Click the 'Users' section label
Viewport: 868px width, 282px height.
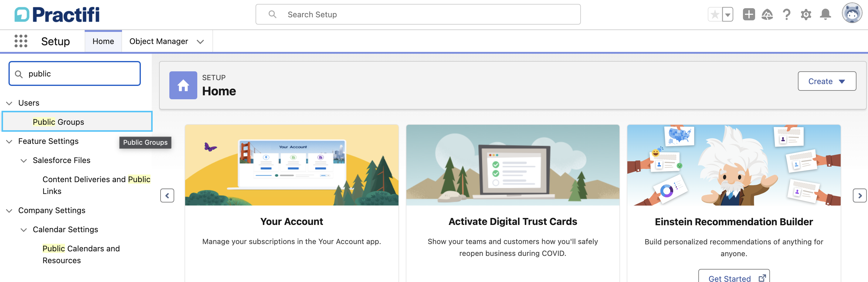(x=29, y=103)
